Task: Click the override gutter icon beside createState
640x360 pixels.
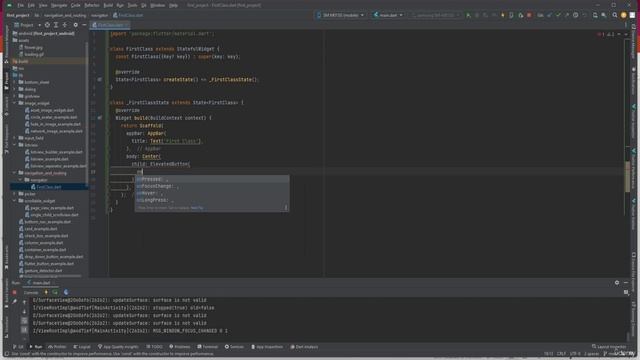Action: [x=100, y=80]
